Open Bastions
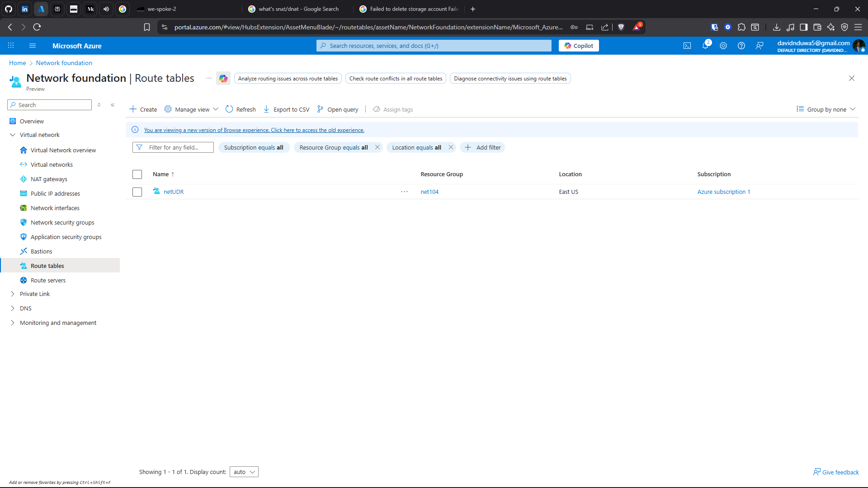Viewport: 868px width, 488px height. coord(42,251)
